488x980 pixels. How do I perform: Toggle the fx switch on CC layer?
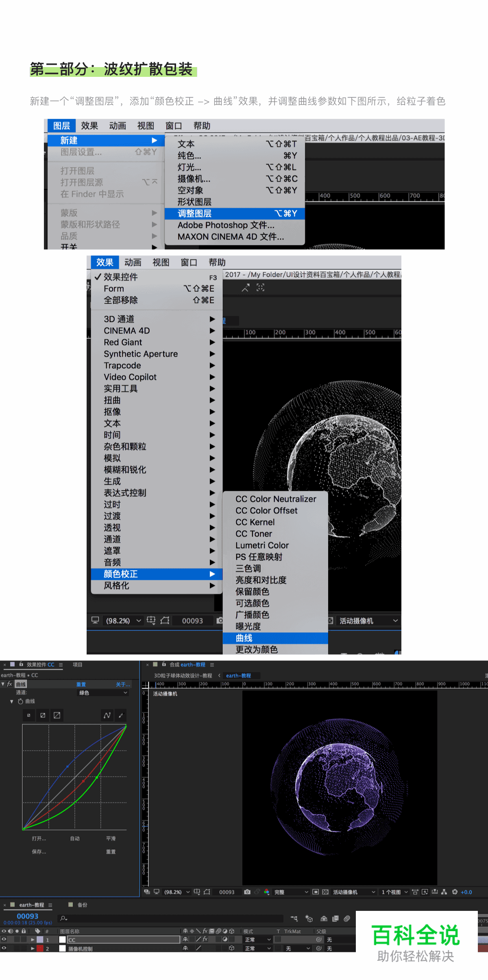(x=205, y=939)
